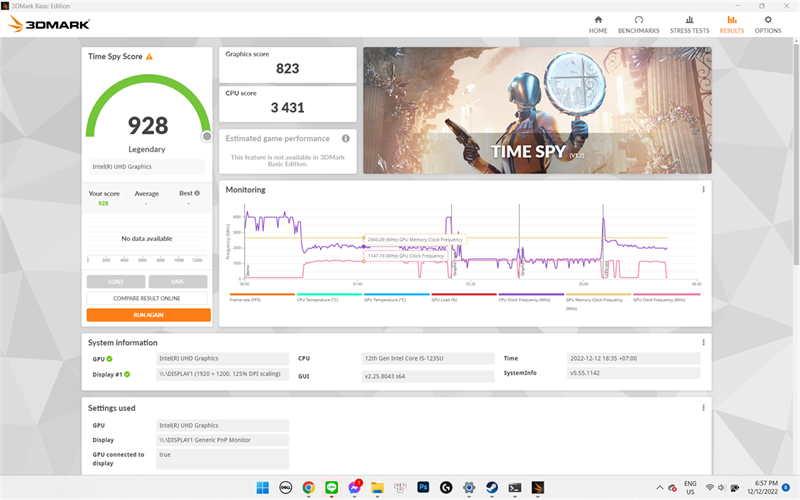Switch to the Stress Tests tab
The image size is (800, 500).
[x=689, y=24]
